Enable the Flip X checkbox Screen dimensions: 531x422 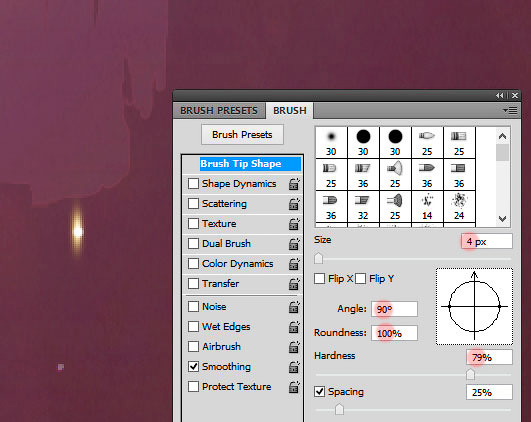319,279
